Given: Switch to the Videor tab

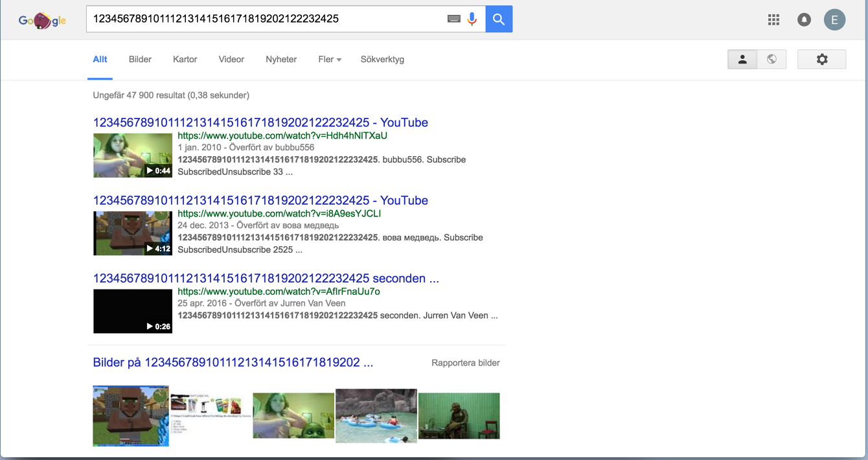Looking at the screenshot, I should (x=231, y=60).
